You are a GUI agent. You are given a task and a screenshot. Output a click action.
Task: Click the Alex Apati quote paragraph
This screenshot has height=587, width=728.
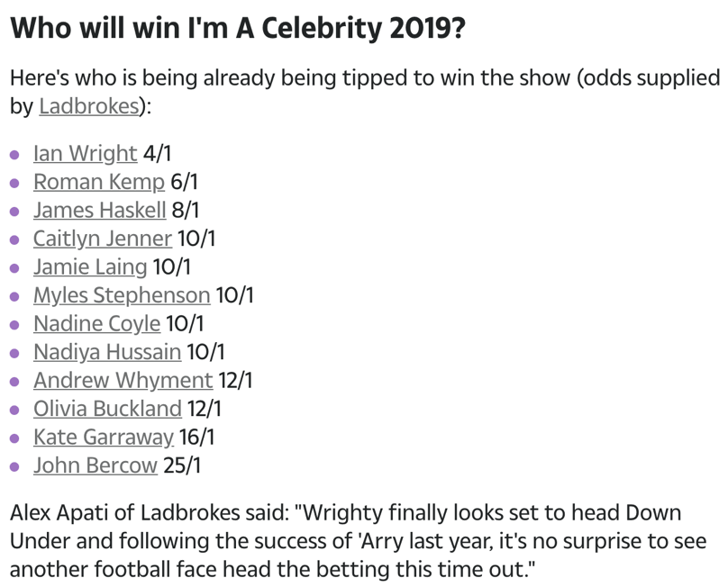[x=358, y=541]
